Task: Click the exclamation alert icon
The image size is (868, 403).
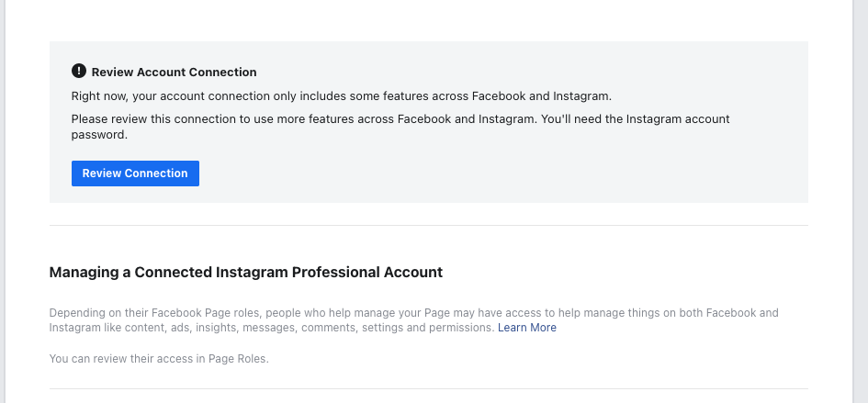Action: pyautogui.click(x=78, y=72)
